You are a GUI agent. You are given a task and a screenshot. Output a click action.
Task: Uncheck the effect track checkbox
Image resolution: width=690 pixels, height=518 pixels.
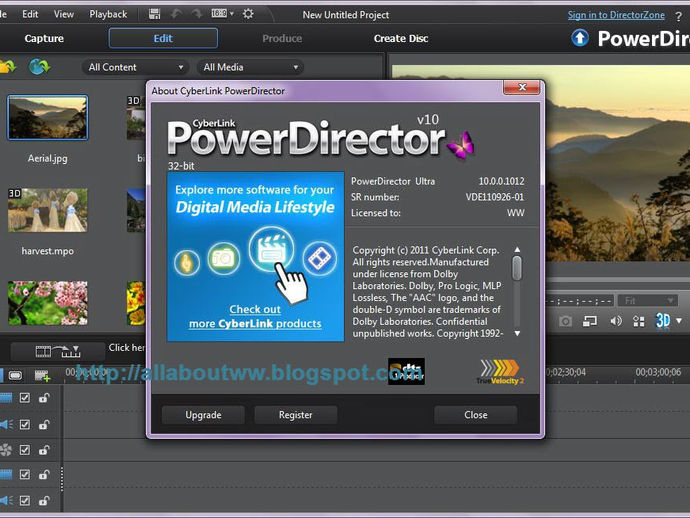(x=25, y=450)
